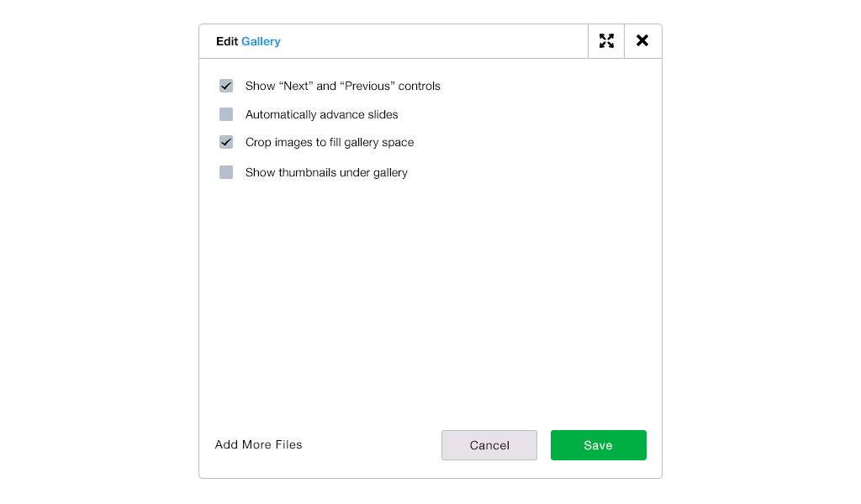Screen dimensions: 861x504
Task: Click the checkmark beside Crop images option
Action: [226, 143]
